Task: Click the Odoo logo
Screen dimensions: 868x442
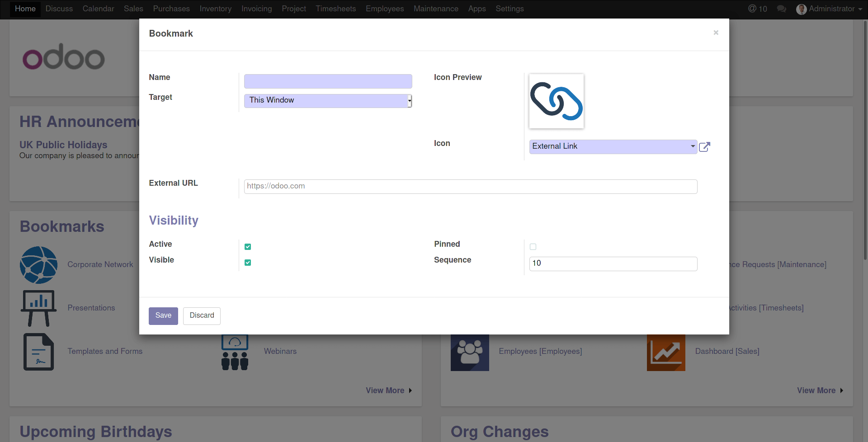Action: coord(63,56)
